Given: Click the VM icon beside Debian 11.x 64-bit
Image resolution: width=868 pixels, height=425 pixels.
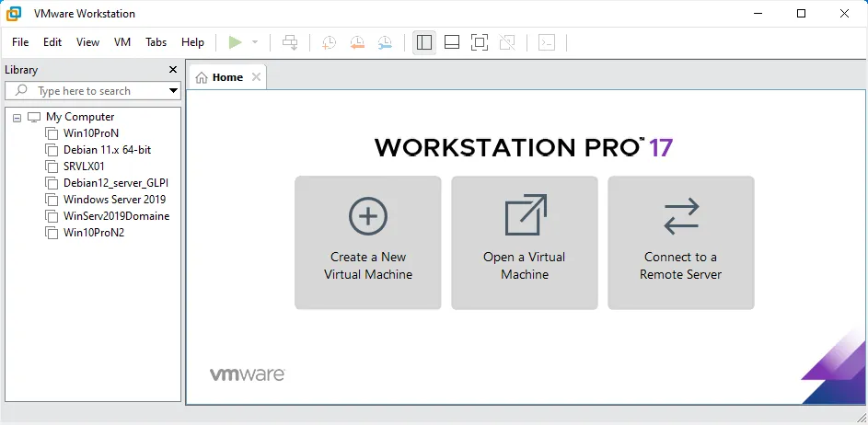Looking at the screenshot, I should 52,151.
